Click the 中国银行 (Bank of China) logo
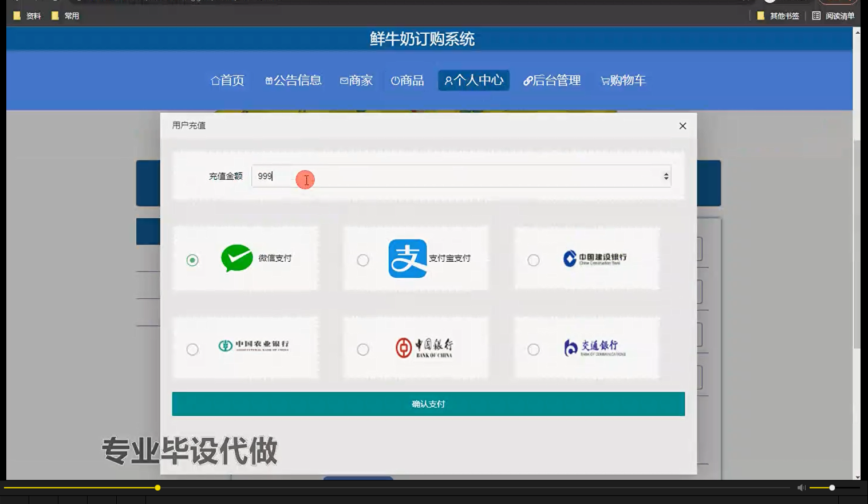This screenshot has height=504, width=868. [x=423, y=348]
